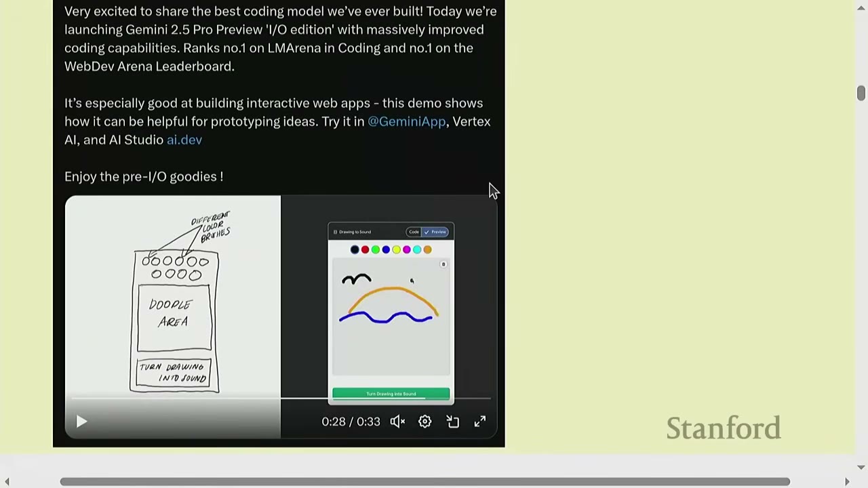Open the @GeminiApp mention link
868x488 pixels.
[x=407, y=121]
